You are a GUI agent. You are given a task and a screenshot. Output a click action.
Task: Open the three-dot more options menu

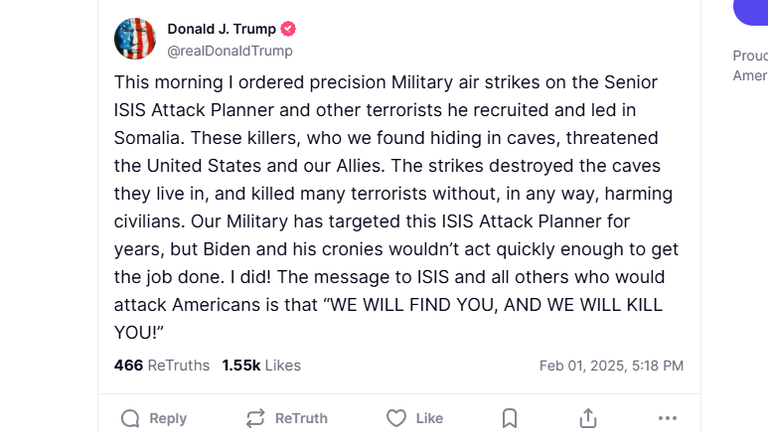667,418
